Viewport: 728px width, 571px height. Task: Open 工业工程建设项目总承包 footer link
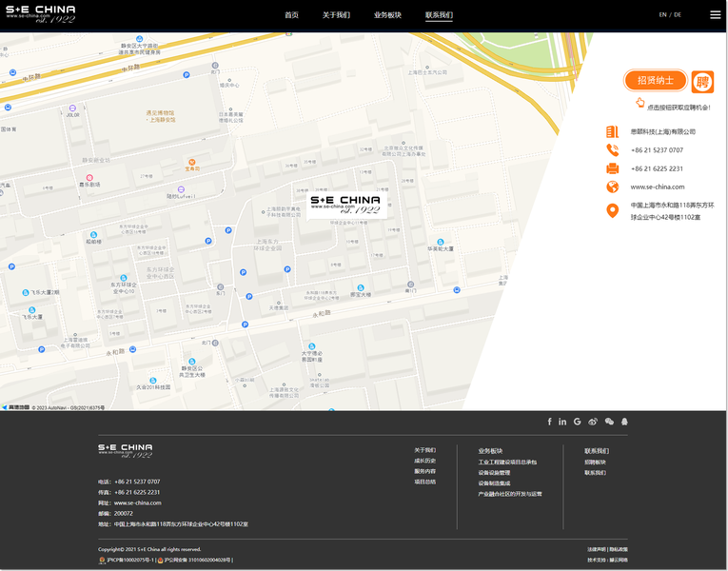[507, 463]
